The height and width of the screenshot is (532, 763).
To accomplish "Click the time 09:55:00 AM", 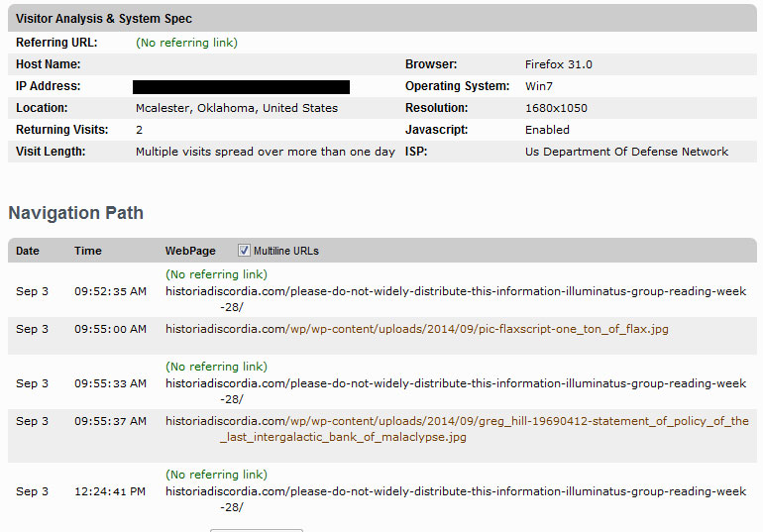I will tap(110, 329).
